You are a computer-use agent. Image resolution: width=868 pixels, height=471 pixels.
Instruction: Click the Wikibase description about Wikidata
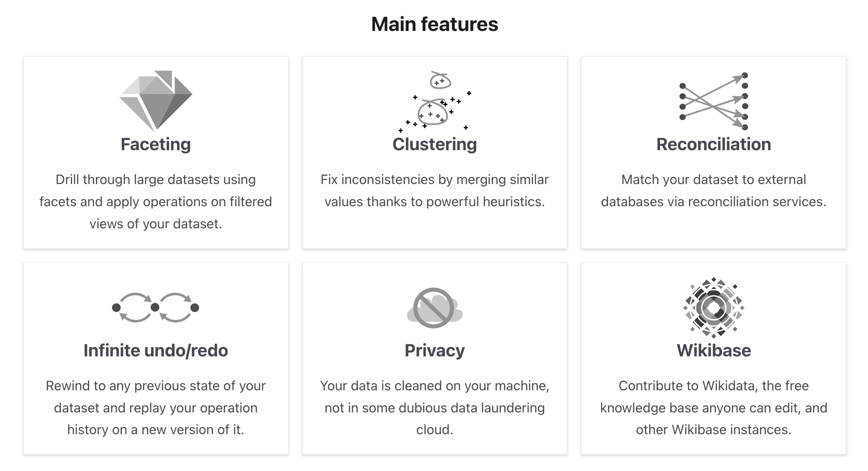[x=714, y=408]
